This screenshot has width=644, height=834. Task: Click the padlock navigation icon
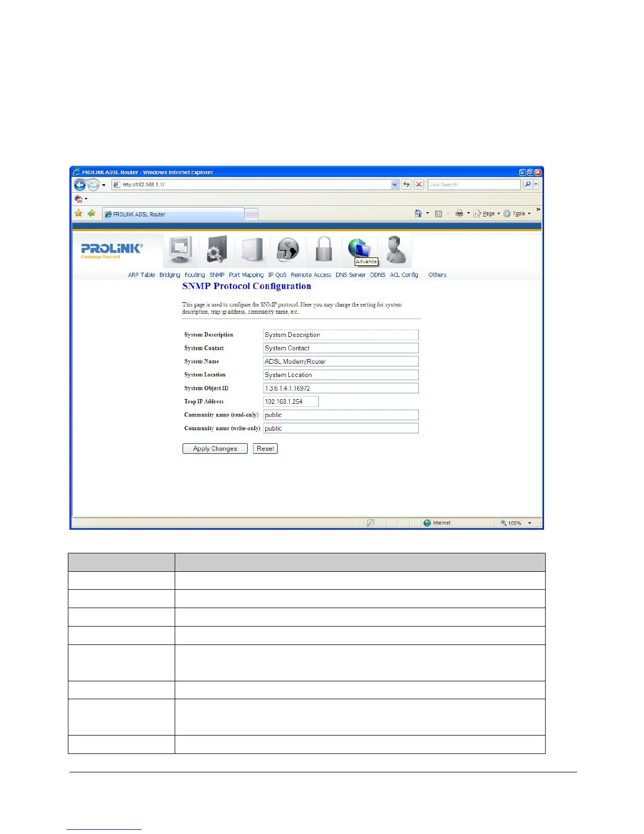pyautogui.click(x=324, y=249)
